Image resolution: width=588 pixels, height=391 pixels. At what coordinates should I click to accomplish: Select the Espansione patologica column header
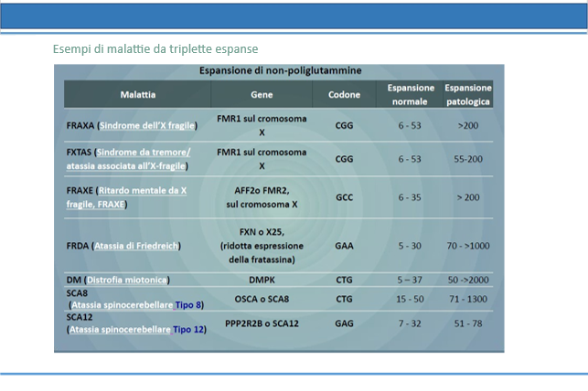pyautogui.click(x=468, y=95)
